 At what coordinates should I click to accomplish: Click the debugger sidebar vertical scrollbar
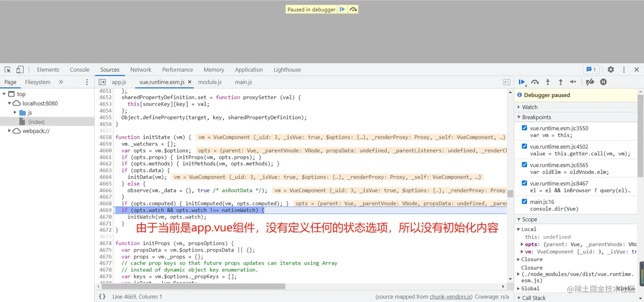click(640, 135)
